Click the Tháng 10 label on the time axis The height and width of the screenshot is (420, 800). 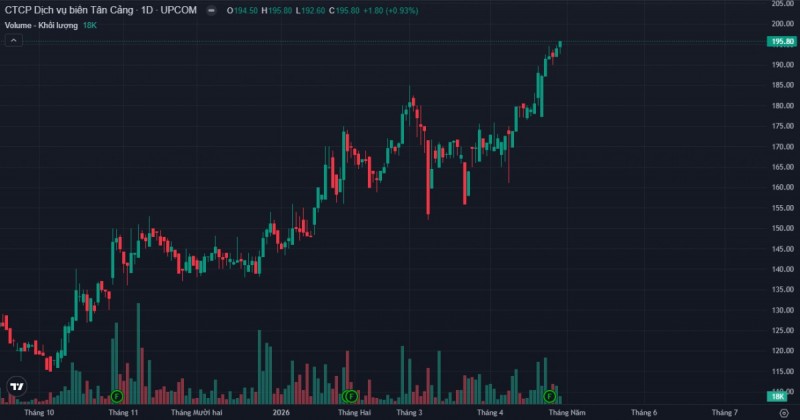click(x=39, y=412)
